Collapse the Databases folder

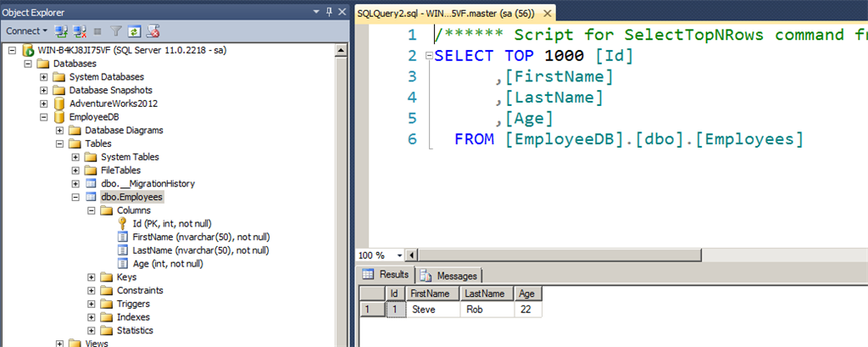(28, 64)
